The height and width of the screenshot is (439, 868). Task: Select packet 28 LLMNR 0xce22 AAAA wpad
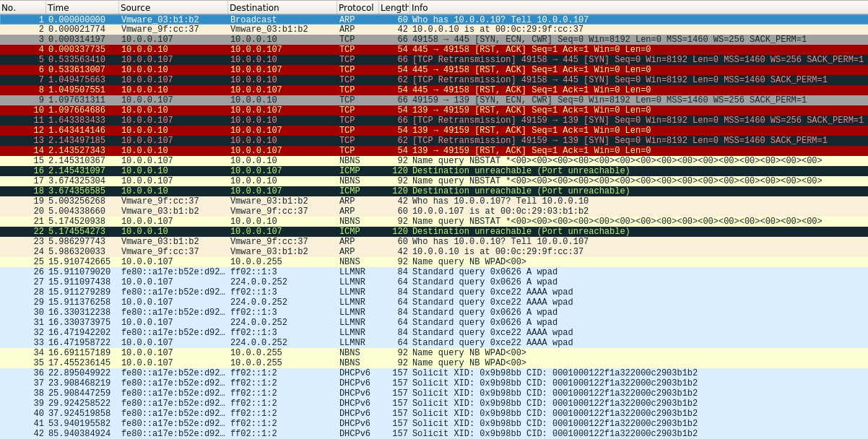click(434, 292)
